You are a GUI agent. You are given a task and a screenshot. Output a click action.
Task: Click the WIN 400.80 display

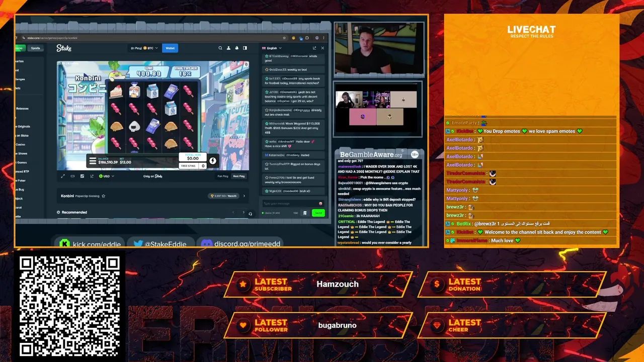pos(149,72)
